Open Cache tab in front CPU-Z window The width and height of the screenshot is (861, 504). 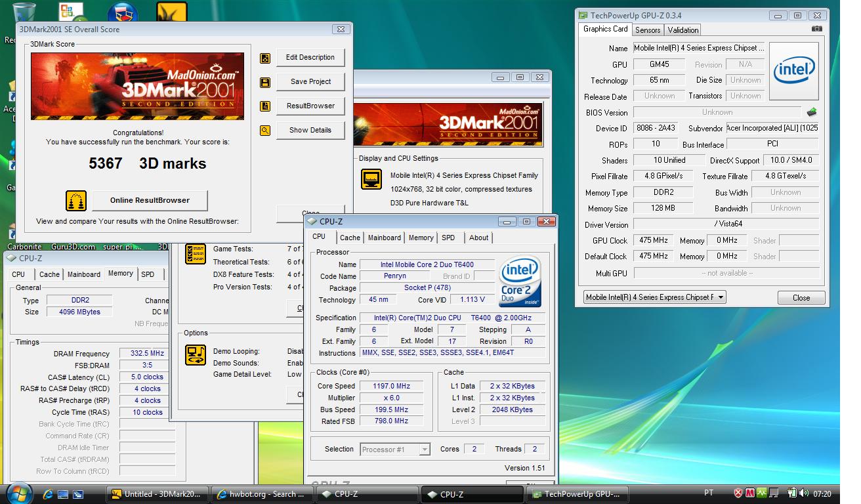click(350, 238)
